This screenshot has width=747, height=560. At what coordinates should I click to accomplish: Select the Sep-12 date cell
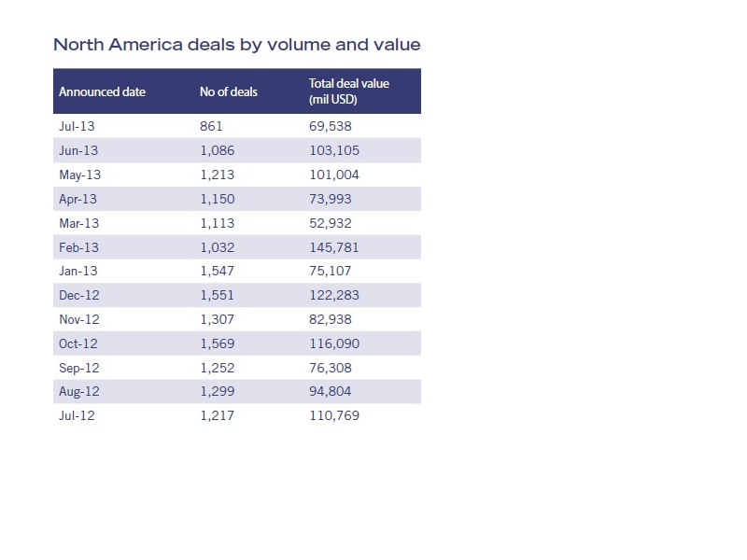(78, 368)
